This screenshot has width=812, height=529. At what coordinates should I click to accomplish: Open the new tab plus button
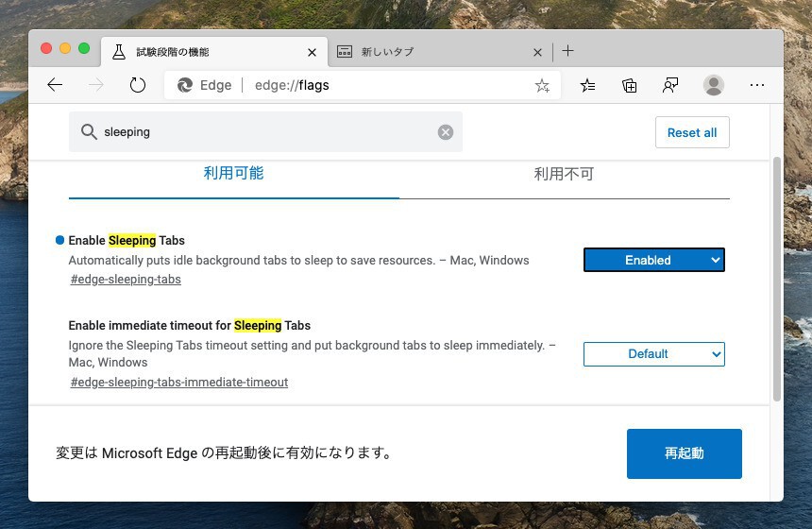pyautogui.click(x=567, y=51)
